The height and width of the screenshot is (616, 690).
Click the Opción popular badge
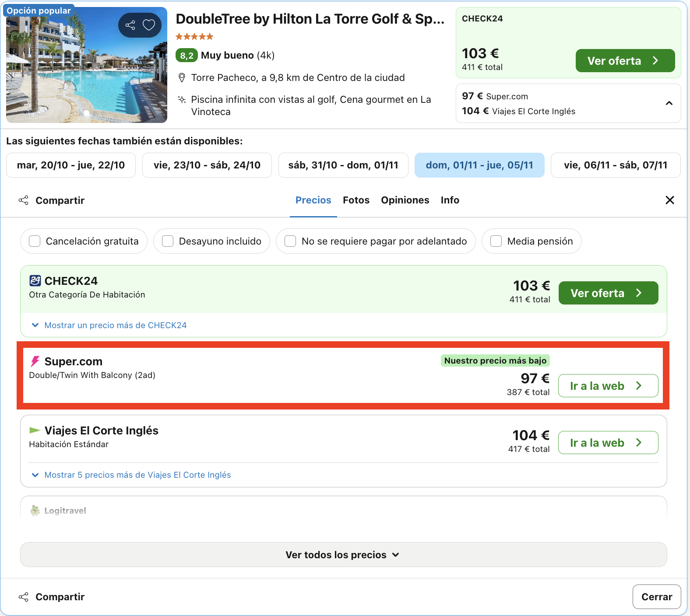pos(39,10)
